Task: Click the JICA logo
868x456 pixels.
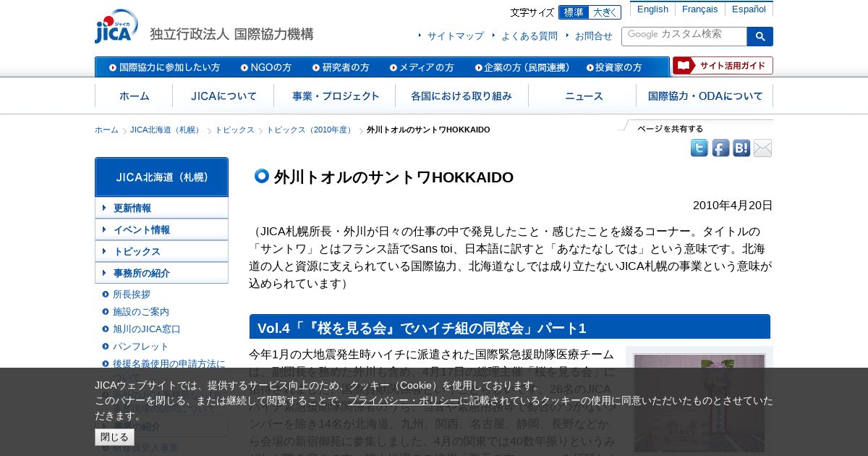Action: tap(116, 26)
